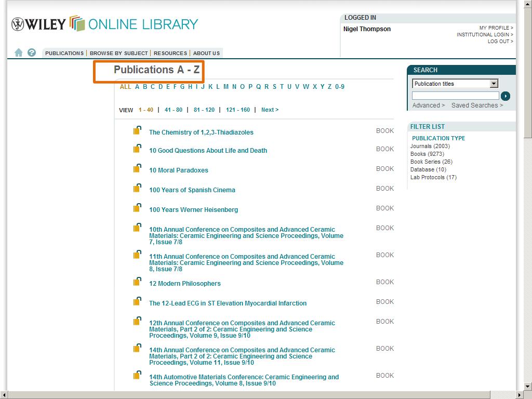Viewport: 532px width, 399px height.
Task: Click the horizontal scrollbar left arrow
Action: (x=3, y=395)
